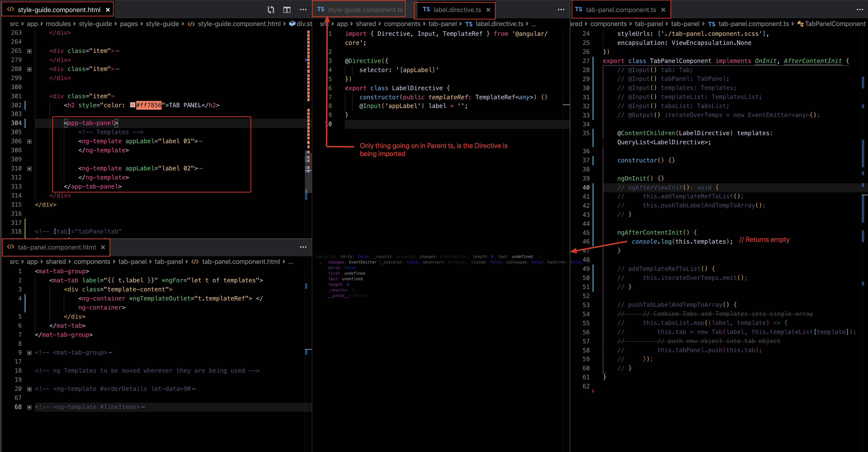Close the tab-panel.component.html tab
The image size is (868, 452).
103,247
